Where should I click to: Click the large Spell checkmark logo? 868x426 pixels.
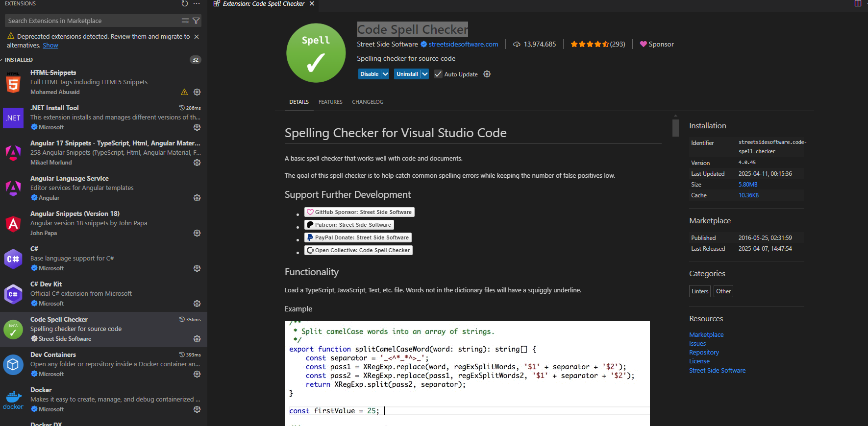[316, 53]
